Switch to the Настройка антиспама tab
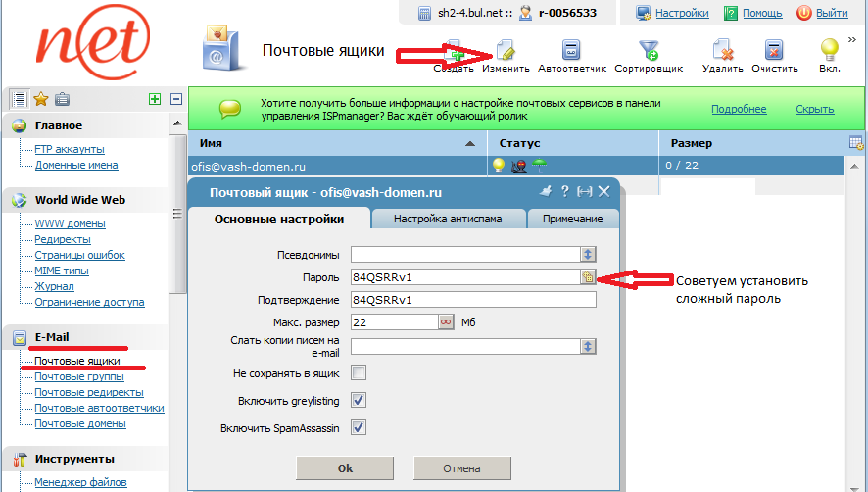This screenshot has height=492, width=868. (448, 219)
